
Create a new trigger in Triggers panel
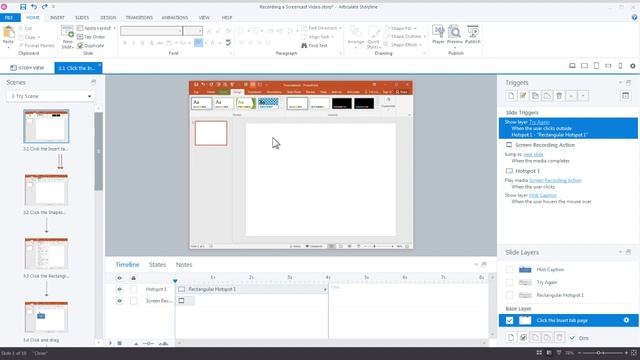(511, 96)
